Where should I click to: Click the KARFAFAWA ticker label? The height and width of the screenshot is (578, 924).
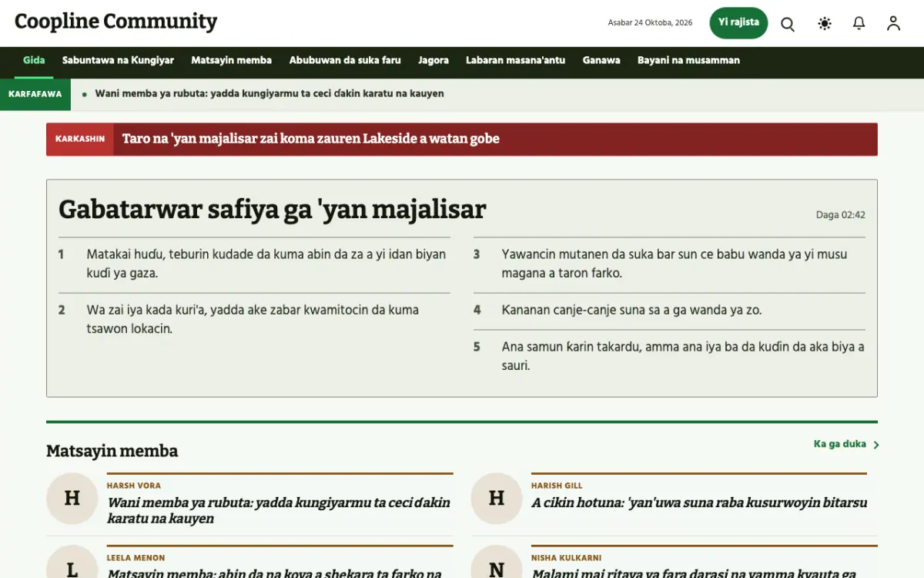(x=35, y=94)
